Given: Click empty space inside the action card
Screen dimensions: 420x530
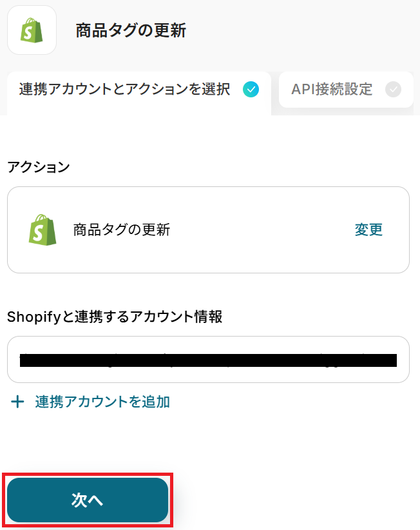Looking at the screenshot, I should click(x=258, y=255).
